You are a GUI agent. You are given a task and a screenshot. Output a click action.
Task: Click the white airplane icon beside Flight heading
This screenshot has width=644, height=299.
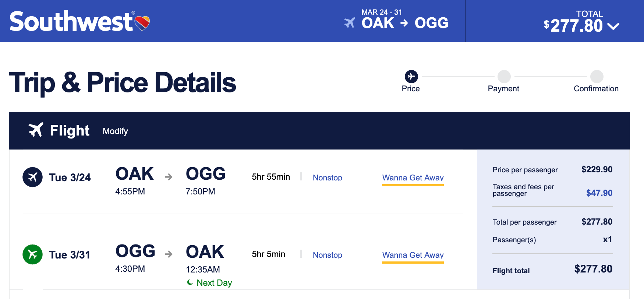[36, 130]
